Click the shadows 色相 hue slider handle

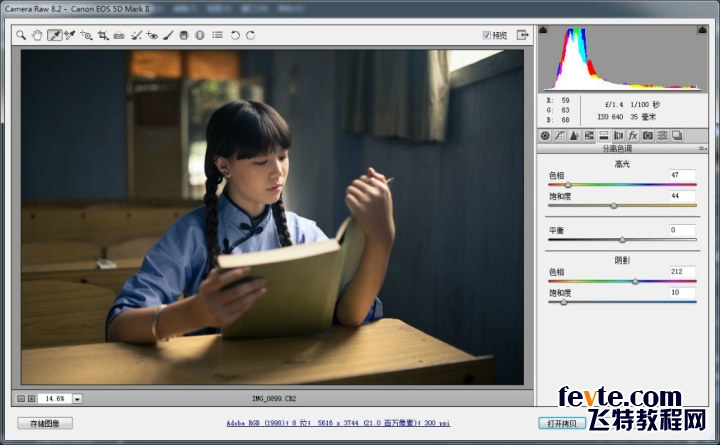[x=635, y=281]
